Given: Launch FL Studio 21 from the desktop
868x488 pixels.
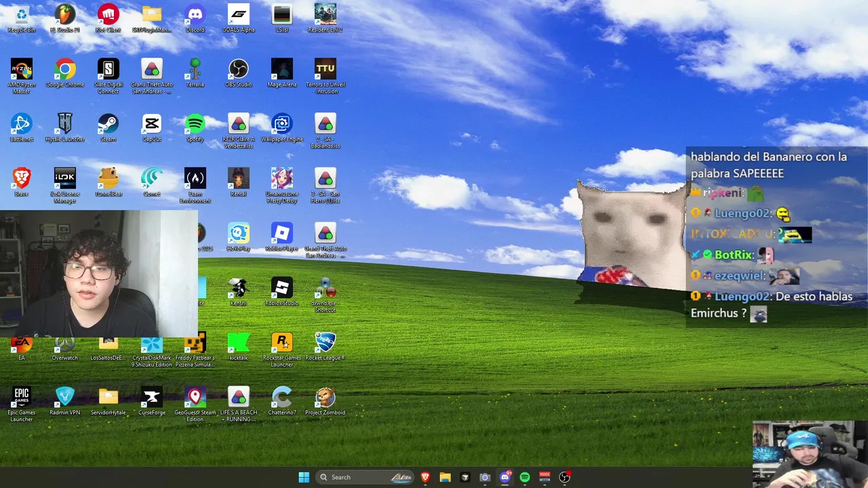Looking at the screenshot, I should point(65,18).
